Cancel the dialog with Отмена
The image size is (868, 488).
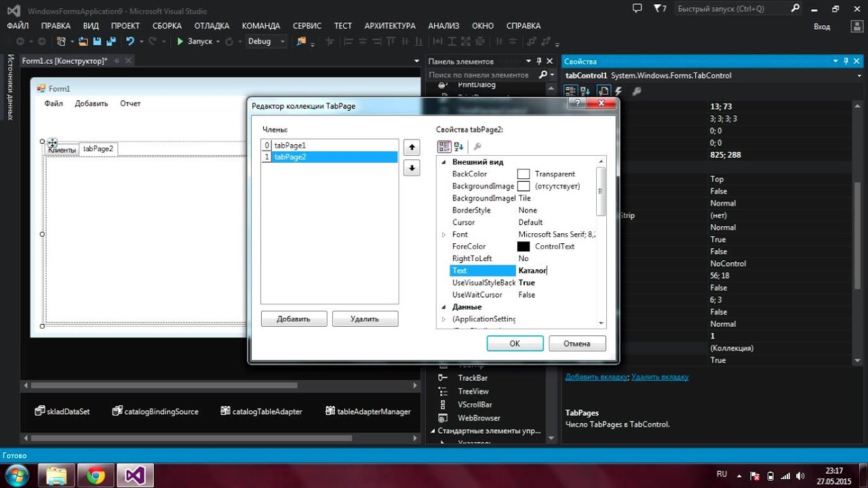tap(577, 344)
